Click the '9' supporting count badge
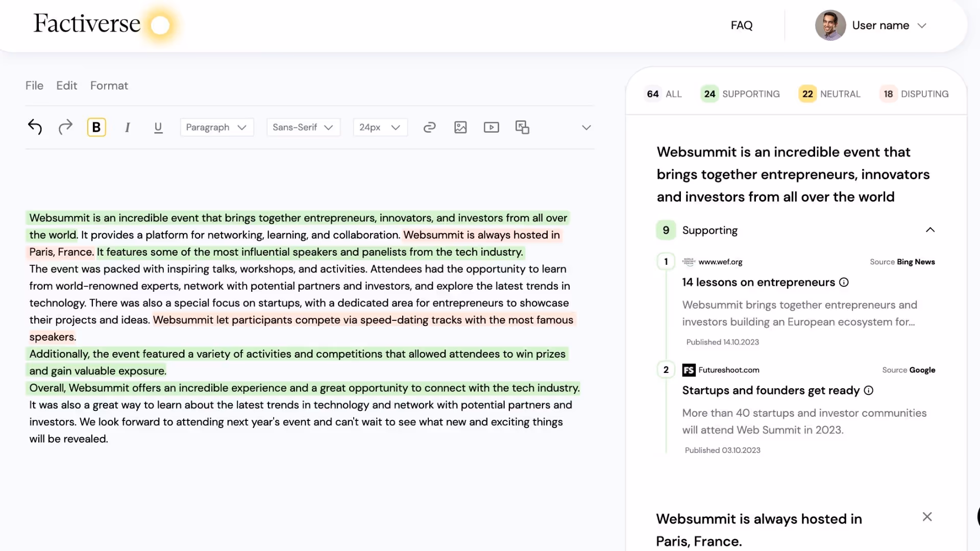Viewport: 980px width, 551px height. pyautogui.click(x=666, y=230)
